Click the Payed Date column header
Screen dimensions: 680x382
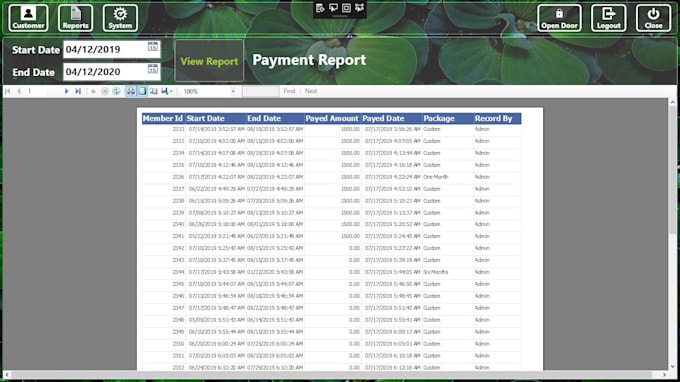coord(392,118)
